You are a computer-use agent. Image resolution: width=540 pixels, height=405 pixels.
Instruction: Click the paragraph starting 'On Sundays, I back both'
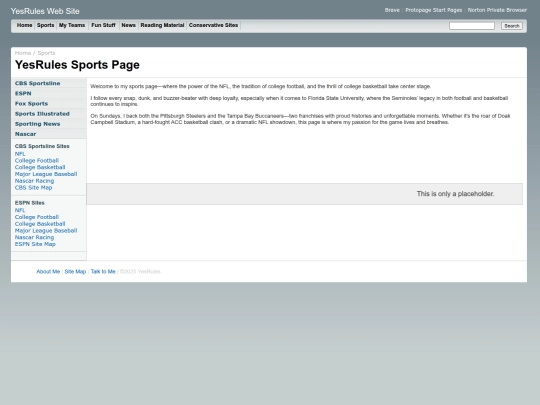[x=300, y=119]
